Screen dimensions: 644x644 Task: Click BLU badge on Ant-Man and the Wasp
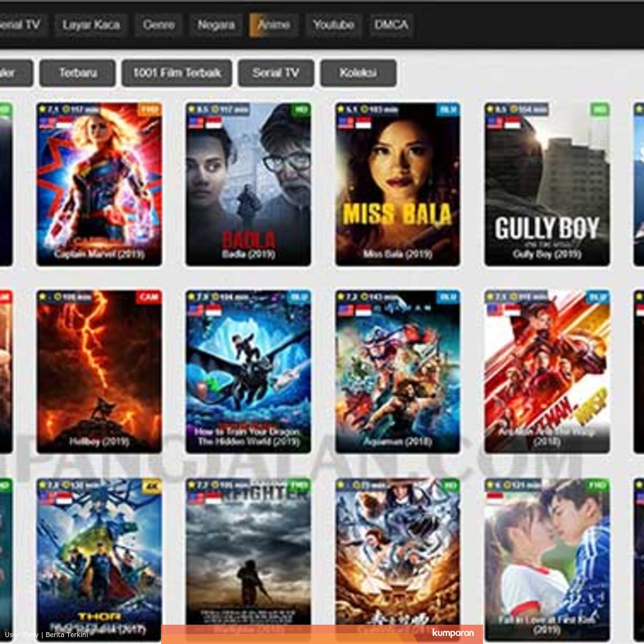[598, 297]
